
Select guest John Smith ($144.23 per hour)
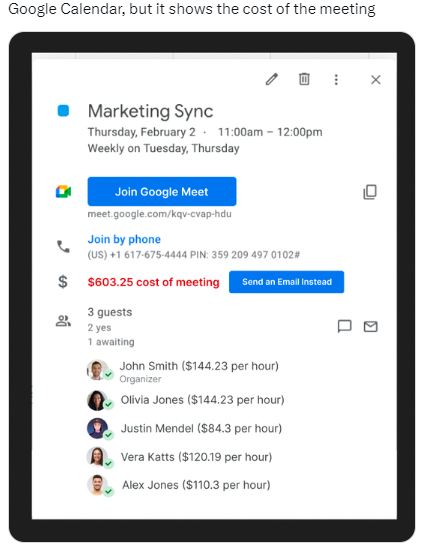[199, 366]
